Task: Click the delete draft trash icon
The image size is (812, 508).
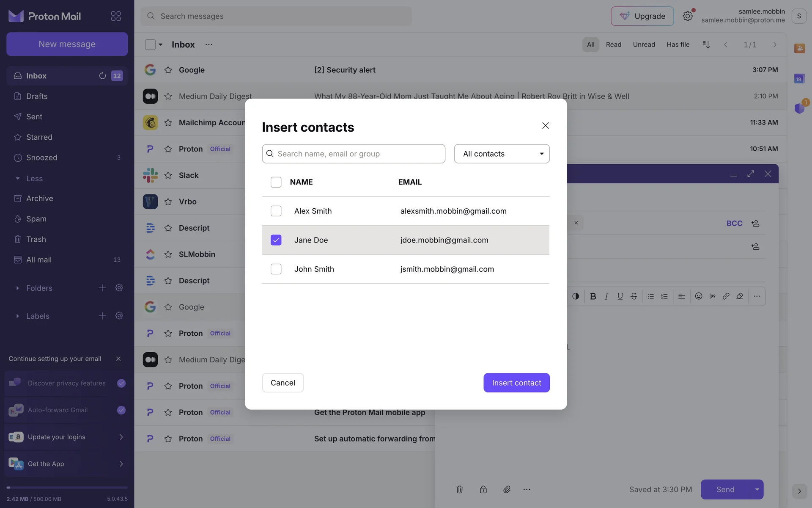Action: pyautogui.click(x=460, y=489)
